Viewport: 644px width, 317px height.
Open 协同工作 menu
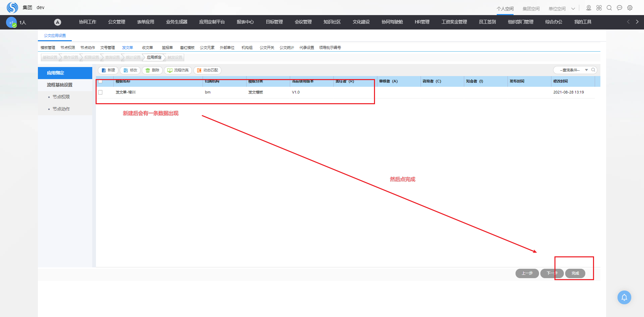coord(88,22)
